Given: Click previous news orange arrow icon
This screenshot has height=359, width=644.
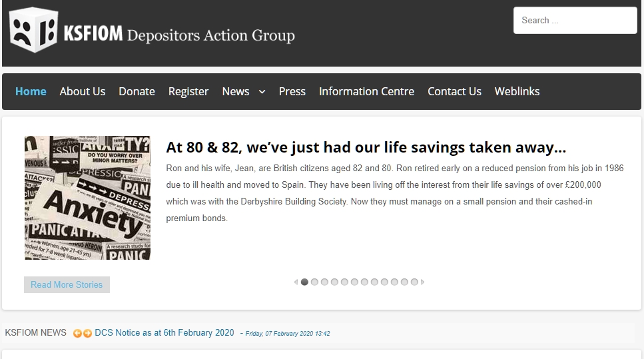Looking at the screenshot, I should coord(77,333).
